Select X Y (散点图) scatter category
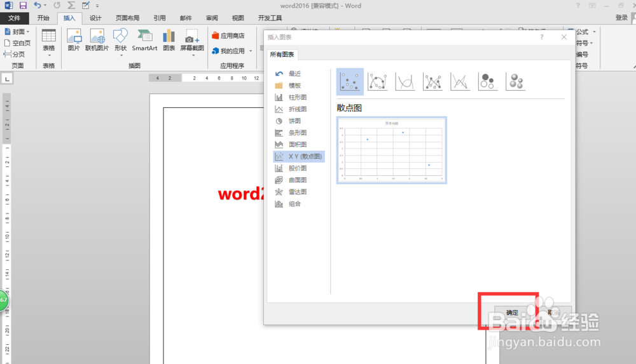The image size is (636, 364). click(x=299, y=156)
